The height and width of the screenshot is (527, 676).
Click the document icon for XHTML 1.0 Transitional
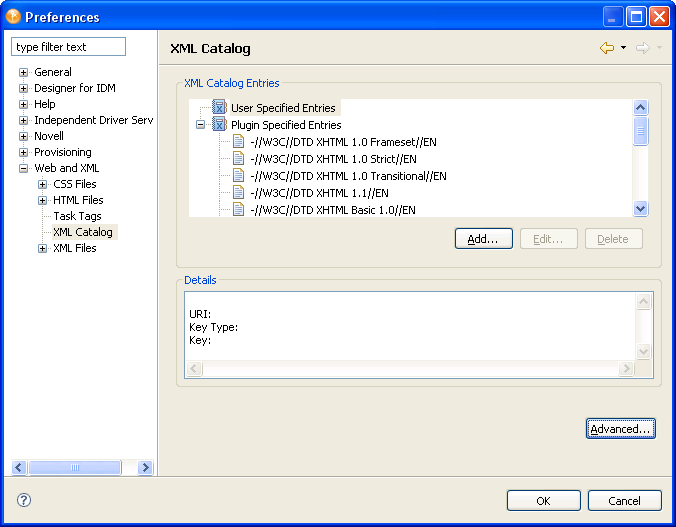click(238, 176)
